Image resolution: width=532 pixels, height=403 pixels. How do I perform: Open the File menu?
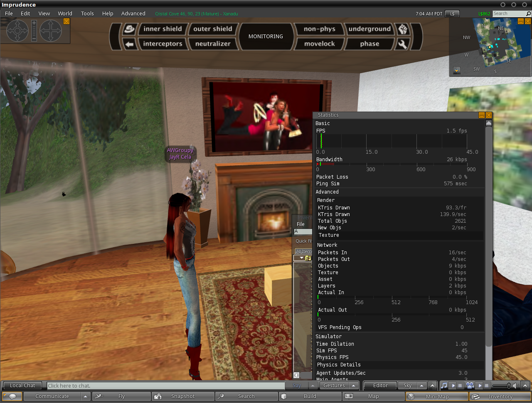pos(9,14)
